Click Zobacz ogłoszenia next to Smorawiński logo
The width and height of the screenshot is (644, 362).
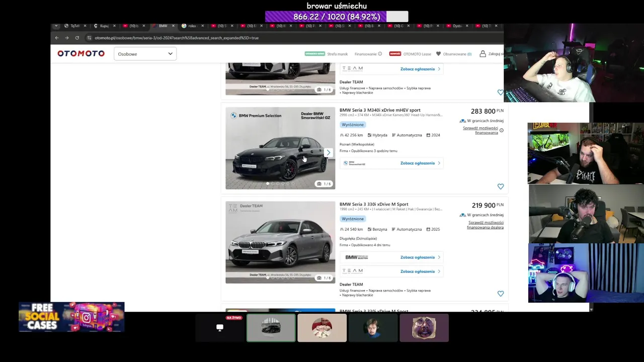[420, 163]
